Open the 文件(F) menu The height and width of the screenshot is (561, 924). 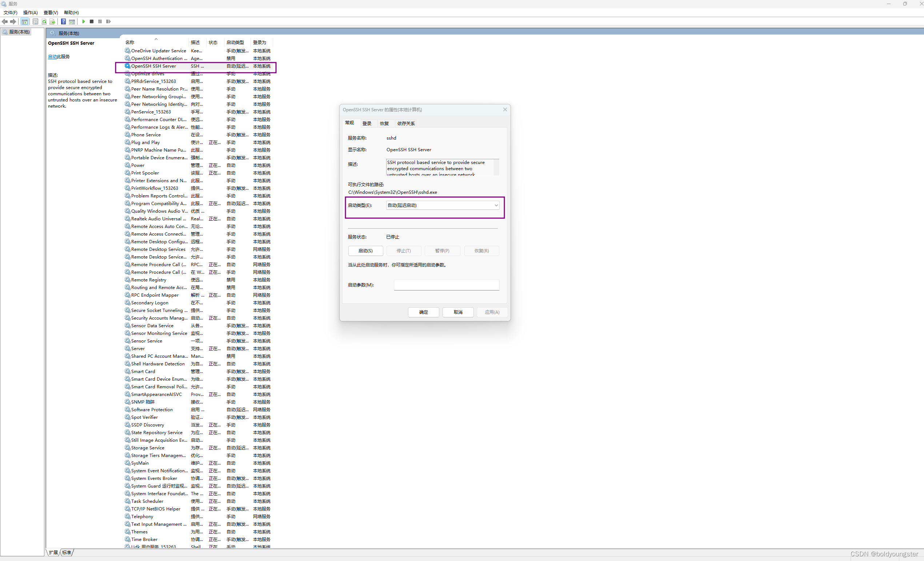pyautogui.click(x=11, y=13)
